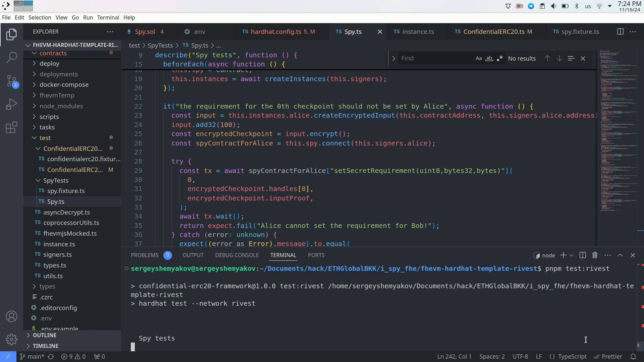
Task: Click main branch name in status bar
Action: [x=32, y=357]
